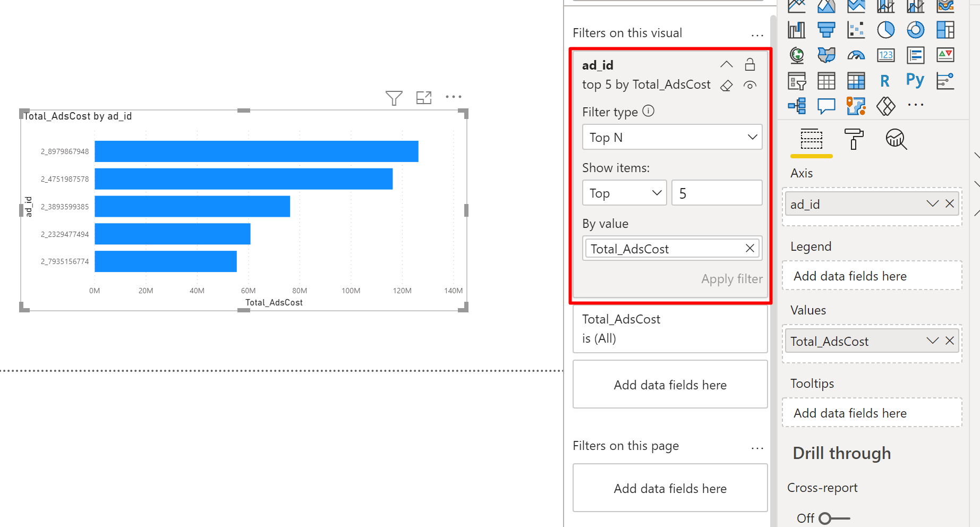This screenshot has width=980, height=527.
Task: Switch to the Format paint roller tab
Action: point(854,139)
